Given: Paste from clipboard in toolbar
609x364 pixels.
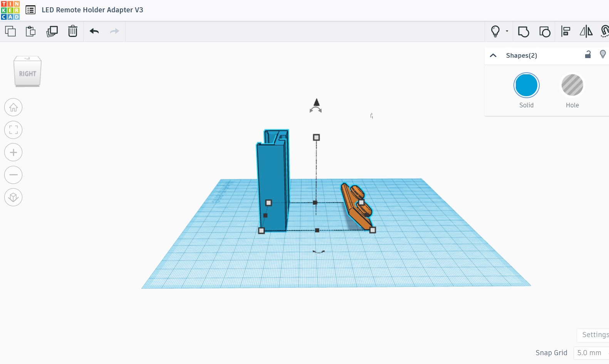Looking at the screenshot, I should [x=30, y=31].
